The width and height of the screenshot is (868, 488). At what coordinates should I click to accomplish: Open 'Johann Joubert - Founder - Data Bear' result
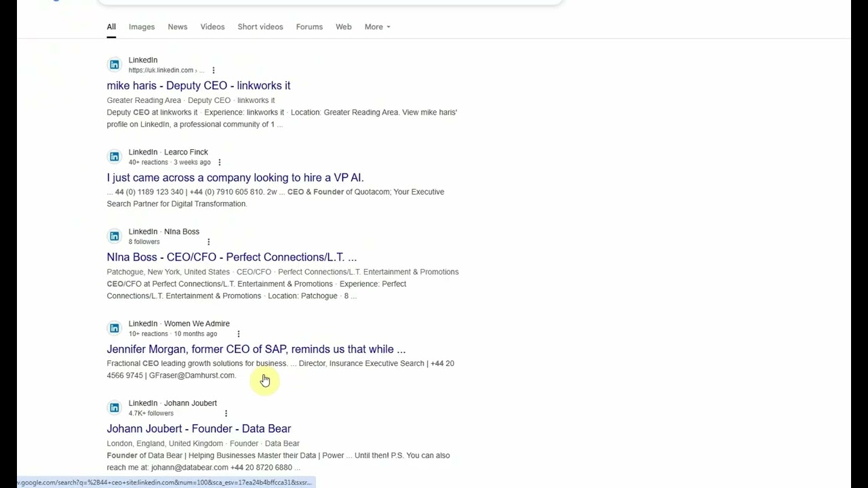(199, 428)
